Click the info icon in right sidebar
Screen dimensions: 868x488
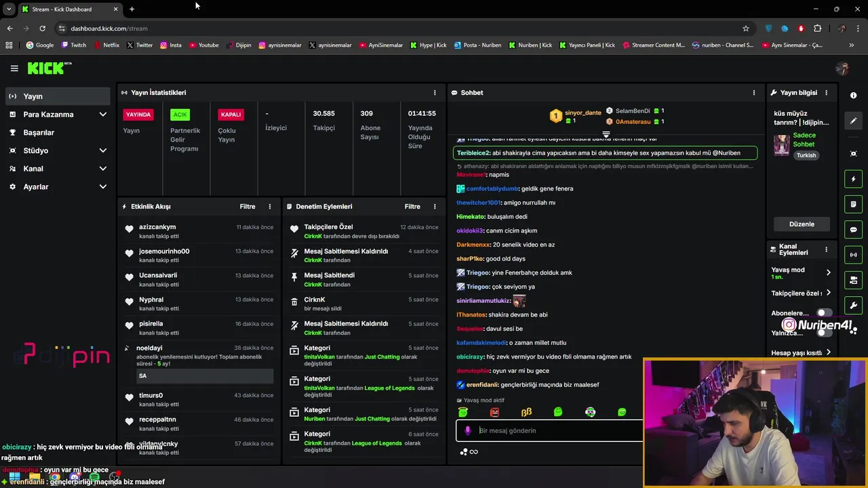[x=854, y=96]
